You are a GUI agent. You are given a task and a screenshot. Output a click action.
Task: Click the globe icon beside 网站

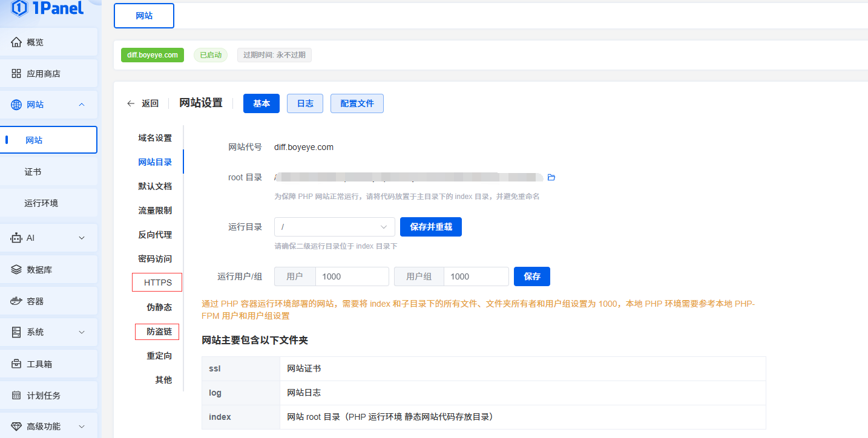[16, 105]
